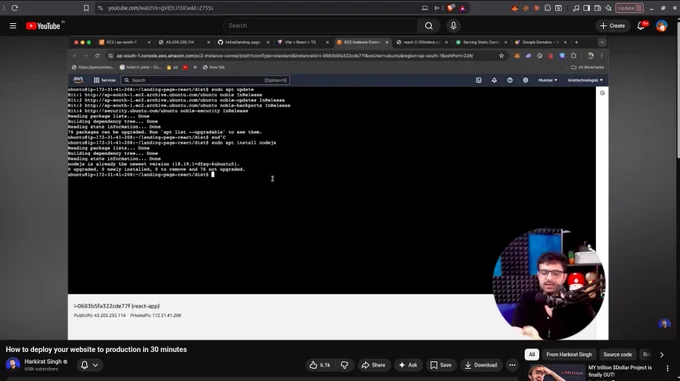Expand the subscription notification bell dropdown

[90, 365]
